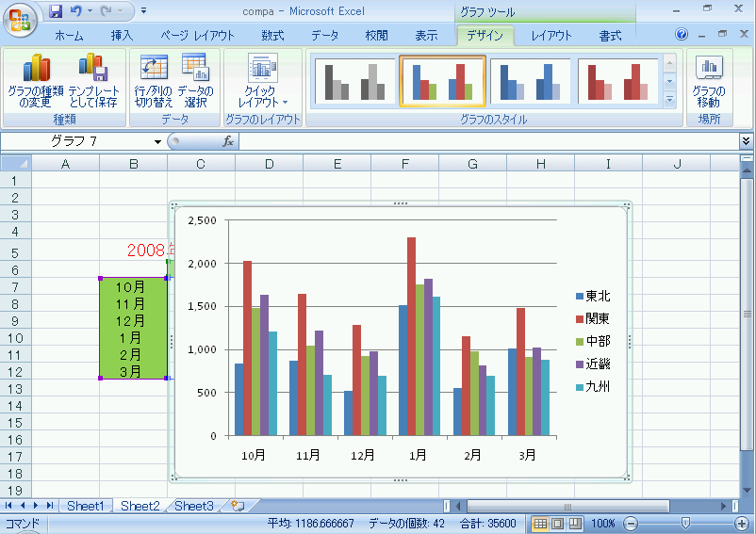
Task: Open the 挿入 ribbon tab
Action: click(122, 36)
